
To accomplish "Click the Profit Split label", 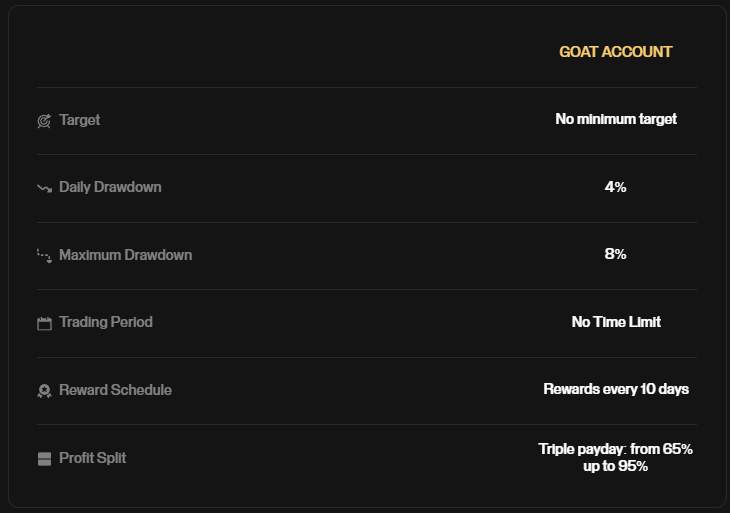I will coord(93,458).
